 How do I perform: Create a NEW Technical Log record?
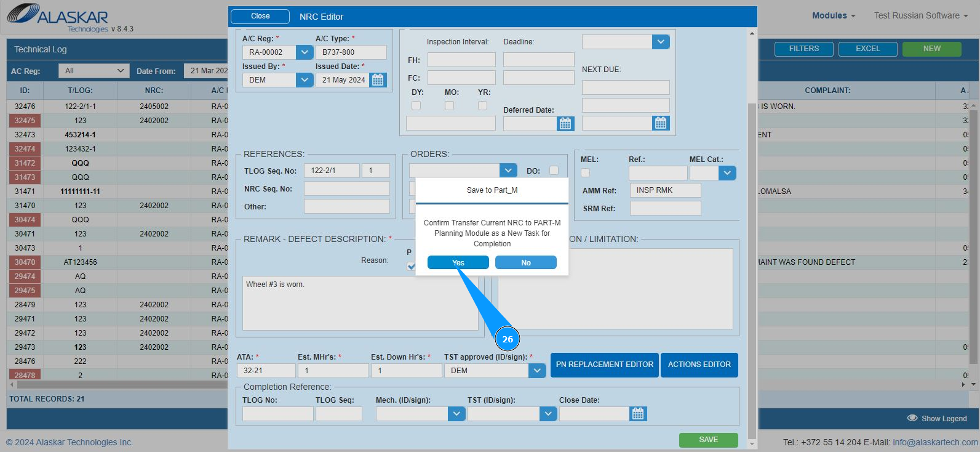click(x=932, y=49)
